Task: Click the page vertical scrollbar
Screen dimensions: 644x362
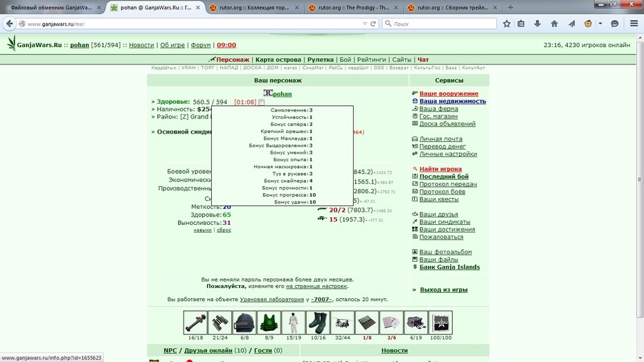Action: tap(639, 179)
